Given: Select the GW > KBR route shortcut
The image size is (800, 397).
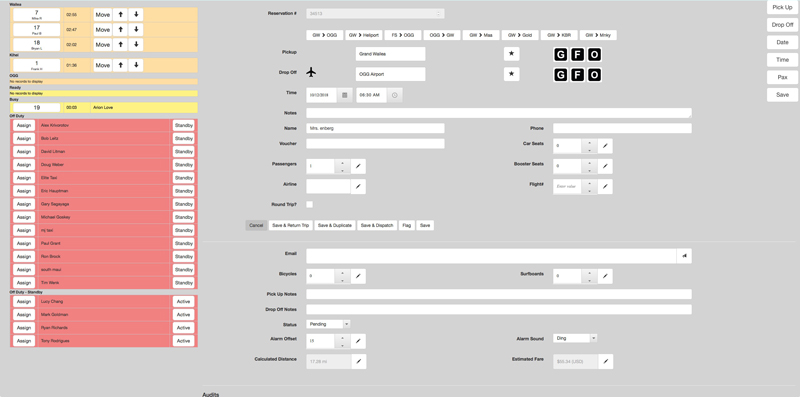Looking at the screenshot, I should click(x=559, y=35).
